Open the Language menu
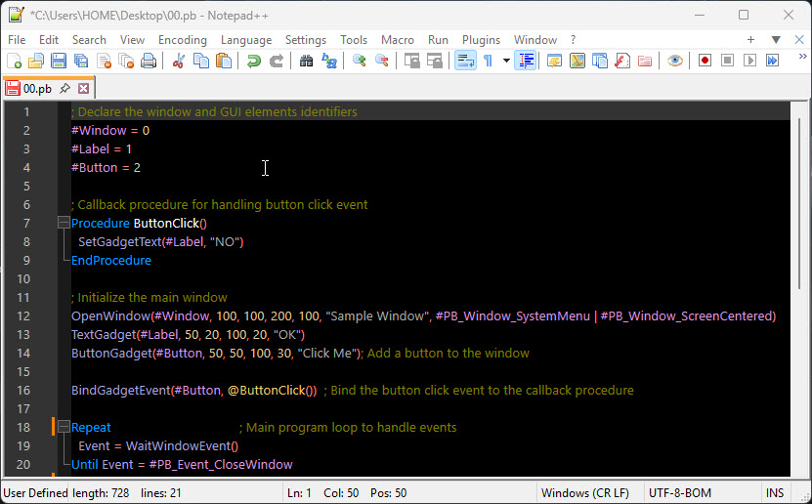Screen dimensions: 812x504 [x=246, y=40]
